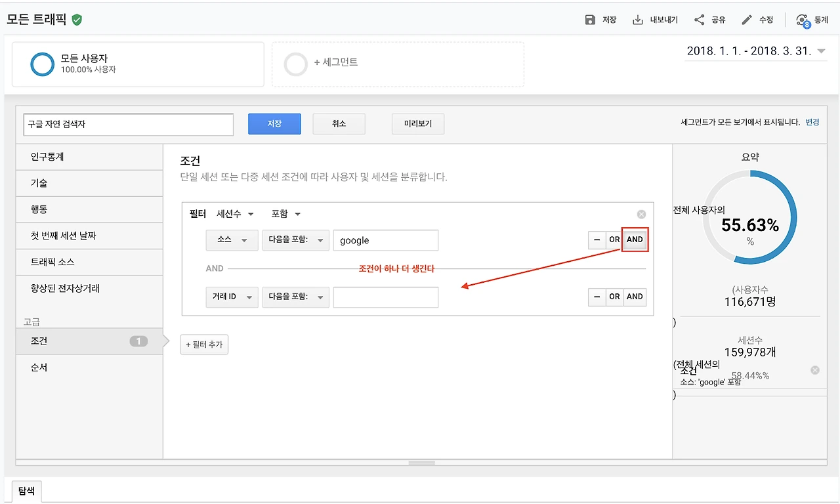This screenshot has height=504, width=840.
Task: Open the 포함 include/exclude dropdown
Action: pos(286,214)
